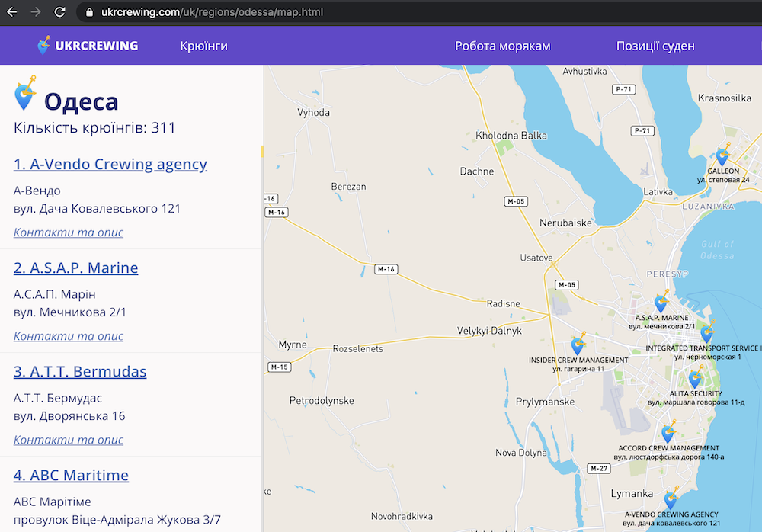Screen dimensions: 762x532
Task: Open the 1. A-Vendo Crewing agency link
Action: pos(110,164)
